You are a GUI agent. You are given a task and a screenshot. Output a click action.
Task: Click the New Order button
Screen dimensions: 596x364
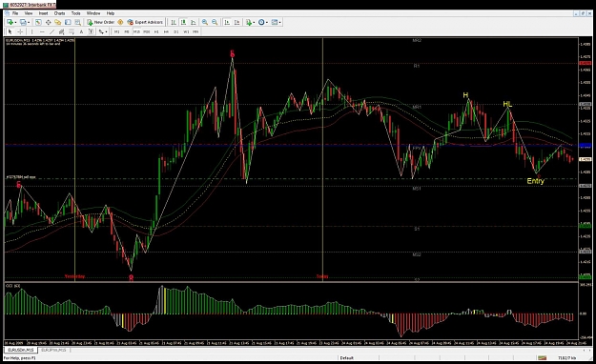coord(101,23)
